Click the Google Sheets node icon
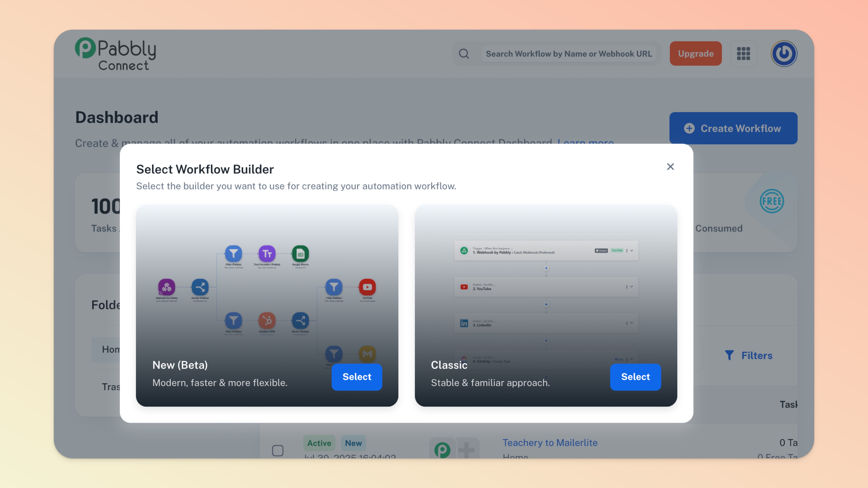Image resolution: width=868 pixels, height=488 pixels. click(x=300, y=254)
